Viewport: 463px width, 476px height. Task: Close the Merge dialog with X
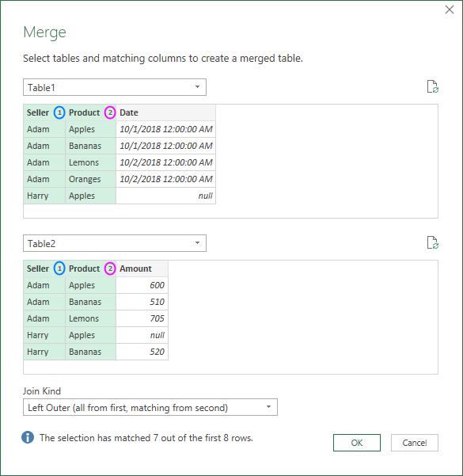tap(450, 10)
